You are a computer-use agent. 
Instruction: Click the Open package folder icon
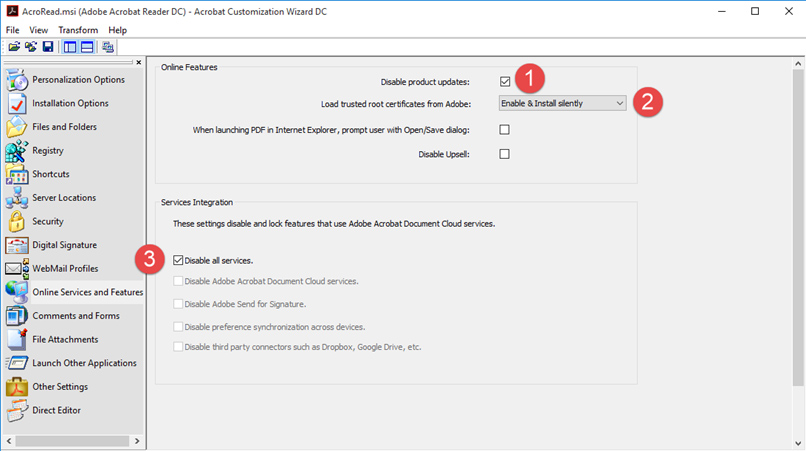click(14, 47)
